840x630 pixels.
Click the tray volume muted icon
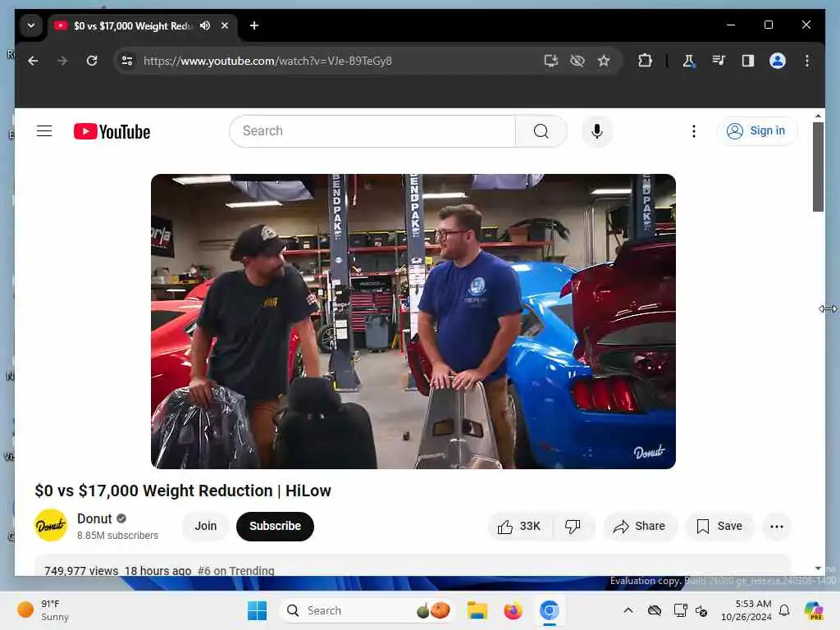701,610
